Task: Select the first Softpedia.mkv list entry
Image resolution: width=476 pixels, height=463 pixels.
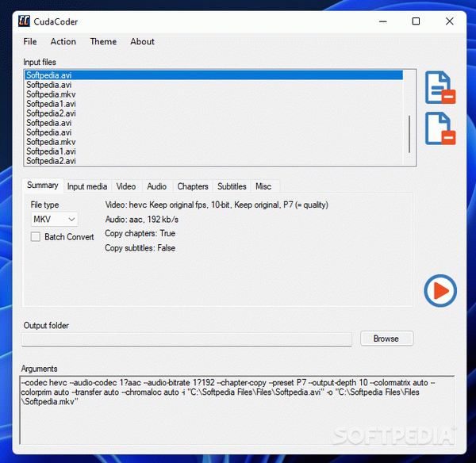Action: [214, 94]
